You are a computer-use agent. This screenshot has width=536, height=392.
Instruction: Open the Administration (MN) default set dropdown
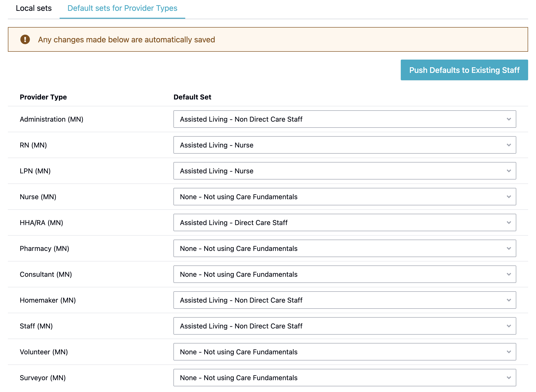[344, 119]
